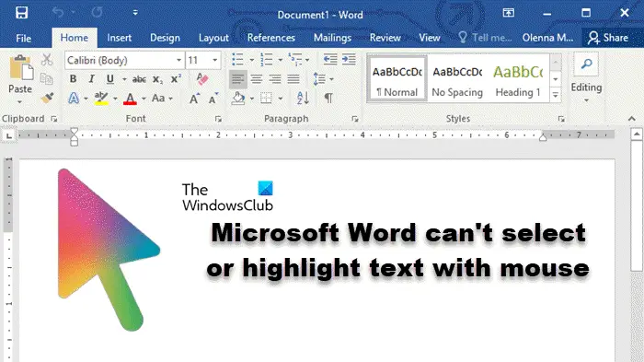
Task: Open the Olenna M account menu
Action: [547, 38]
